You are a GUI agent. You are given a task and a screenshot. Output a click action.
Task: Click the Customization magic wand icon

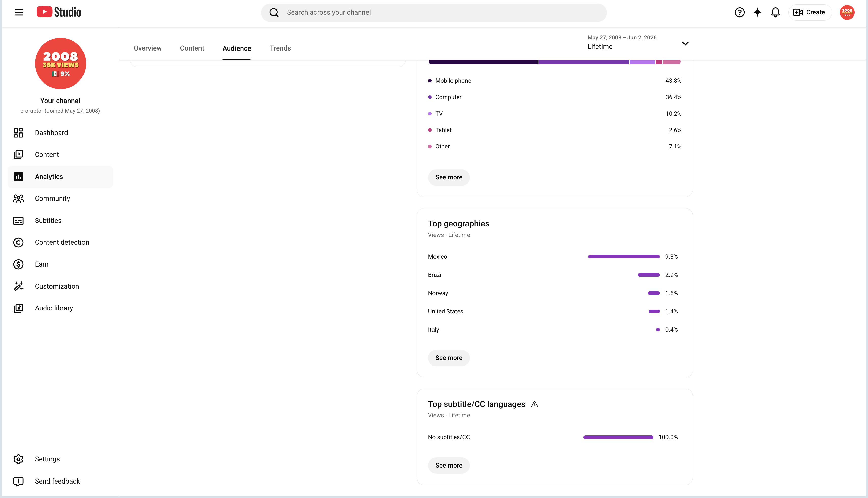tap(19, 286)
